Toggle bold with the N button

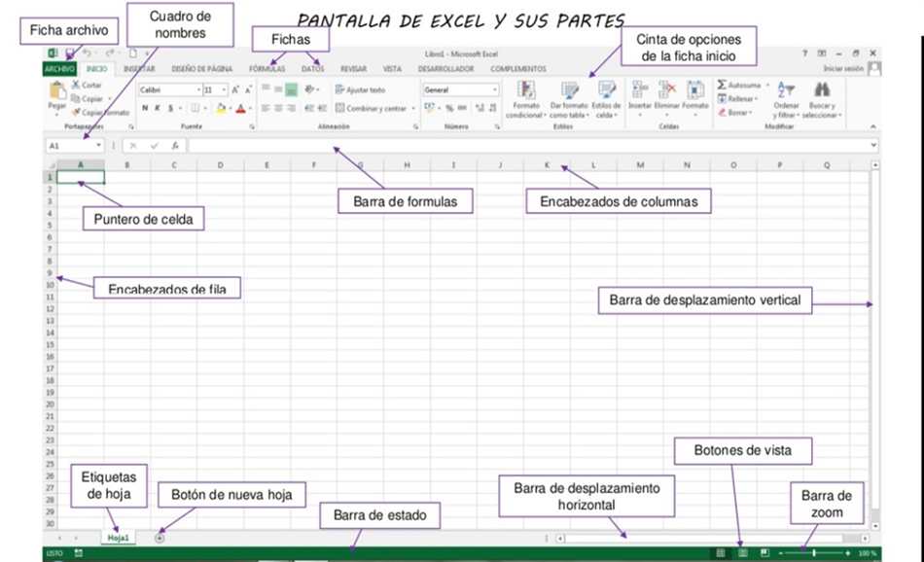click(x=145, y=108)
